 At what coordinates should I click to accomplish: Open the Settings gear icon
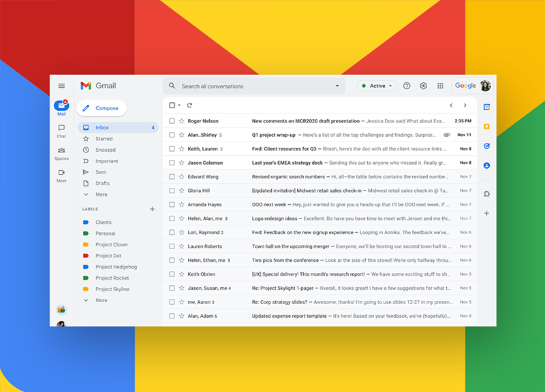423,86
